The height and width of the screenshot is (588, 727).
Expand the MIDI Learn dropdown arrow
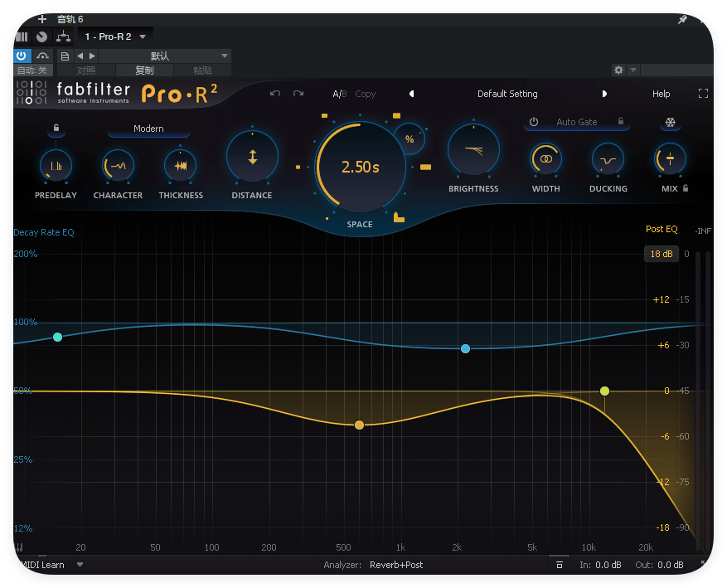point(80,565)
